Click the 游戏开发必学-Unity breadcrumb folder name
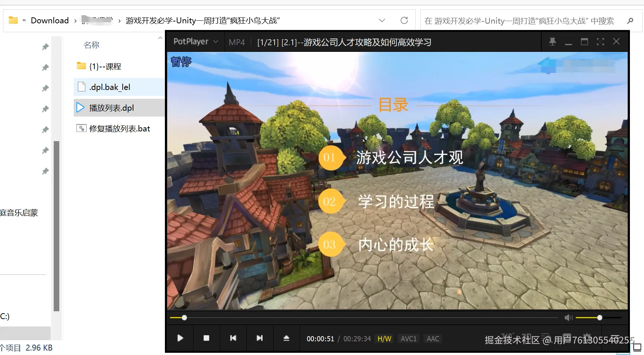The height and width of the screenshot is (355, 644). [x=203, y=20]
